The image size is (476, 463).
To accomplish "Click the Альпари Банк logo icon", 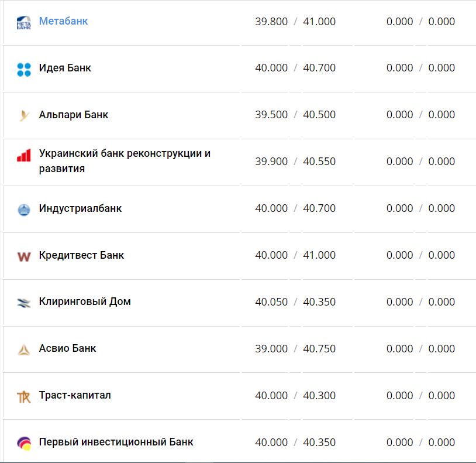I will pos(23,115).
